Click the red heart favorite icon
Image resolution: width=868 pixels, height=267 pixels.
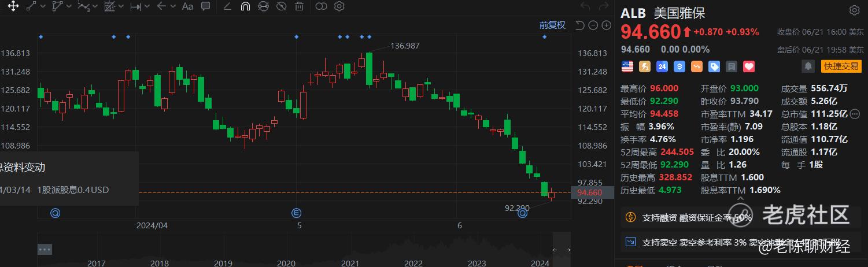[x=749, y=66]
